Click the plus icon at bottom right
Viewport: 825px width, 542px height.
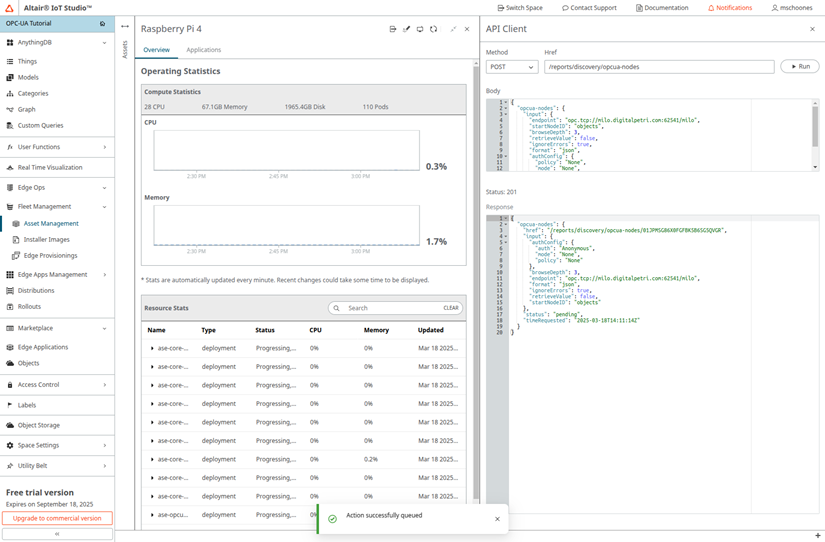[818, 536]
